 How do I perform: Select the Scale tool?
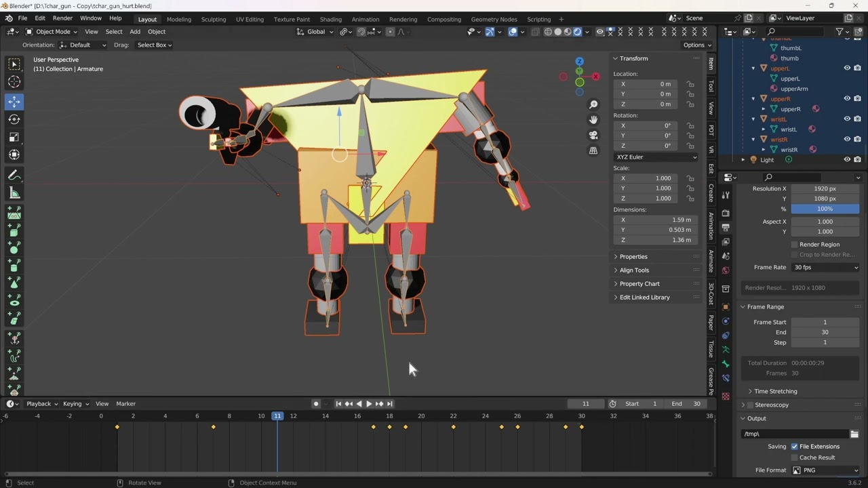(x=14, y=137)
